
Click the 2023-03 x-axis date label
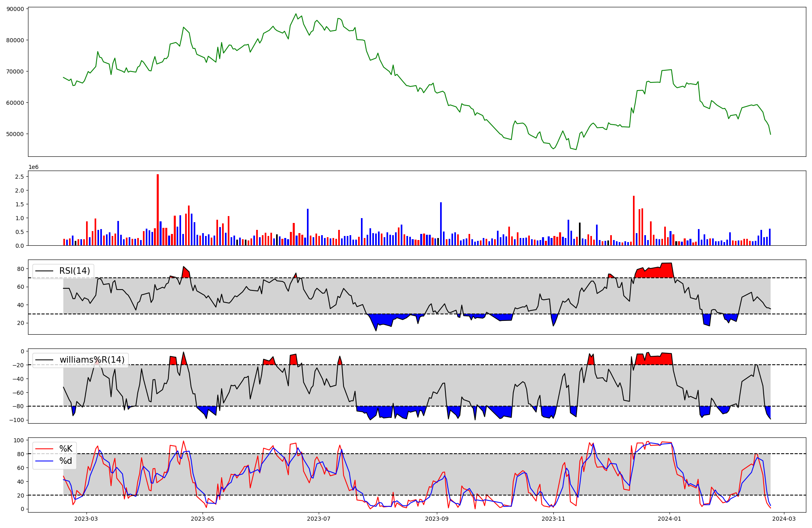point(86,519)
